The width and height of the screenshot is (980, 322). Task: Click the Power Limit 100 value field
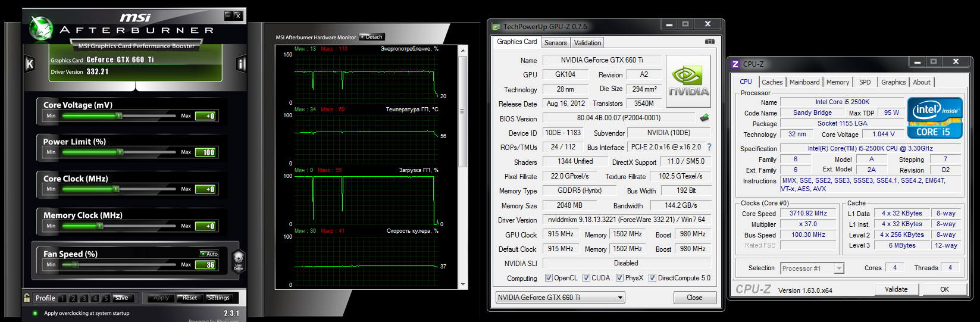pyautogui.click(x=205, y=152)
